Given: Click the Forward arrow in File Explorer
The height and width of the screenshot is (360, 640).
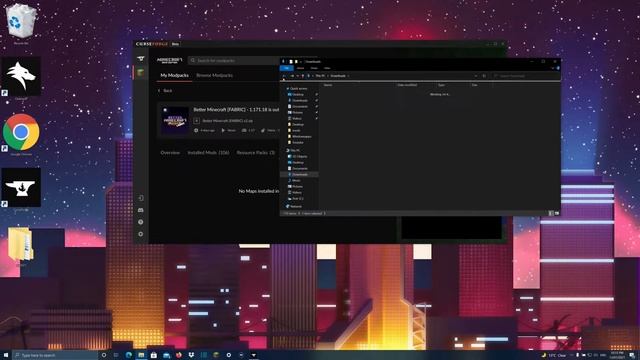Looking at the screenshot, I should [x=292, y=76].
